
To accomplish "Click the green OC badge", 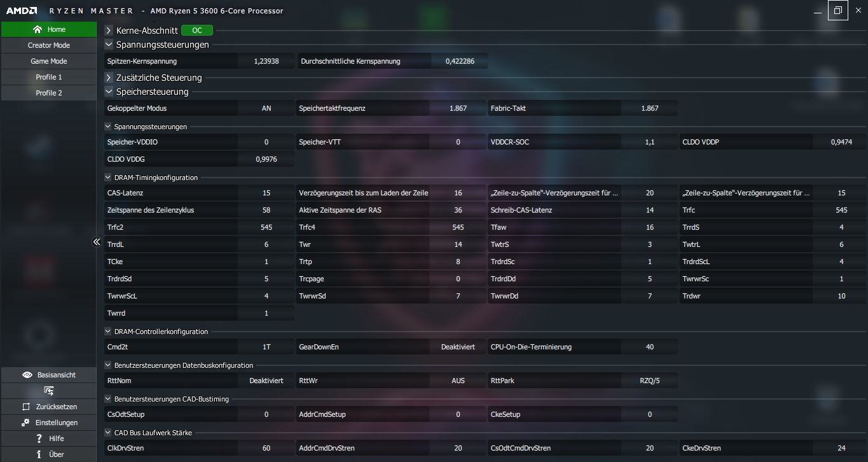I will pos(197,31).
